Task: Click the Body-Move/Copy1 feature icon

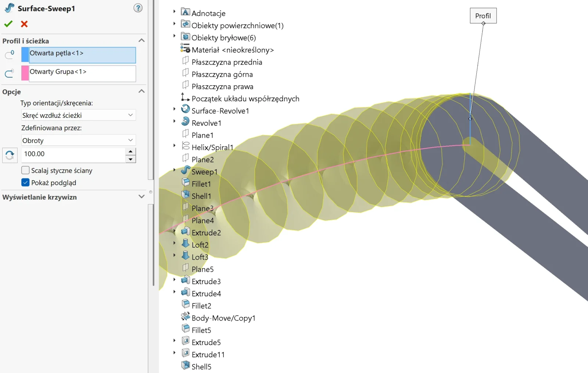Action: click(186, 317)
